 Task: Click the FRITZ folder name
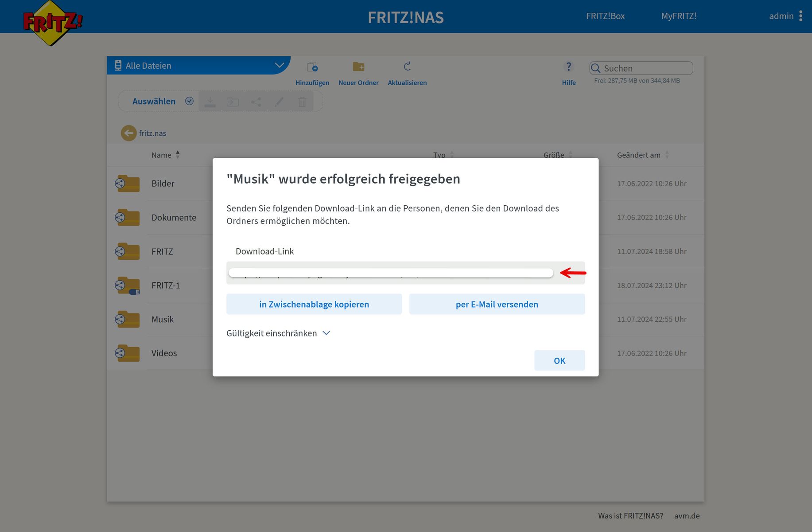162,251
